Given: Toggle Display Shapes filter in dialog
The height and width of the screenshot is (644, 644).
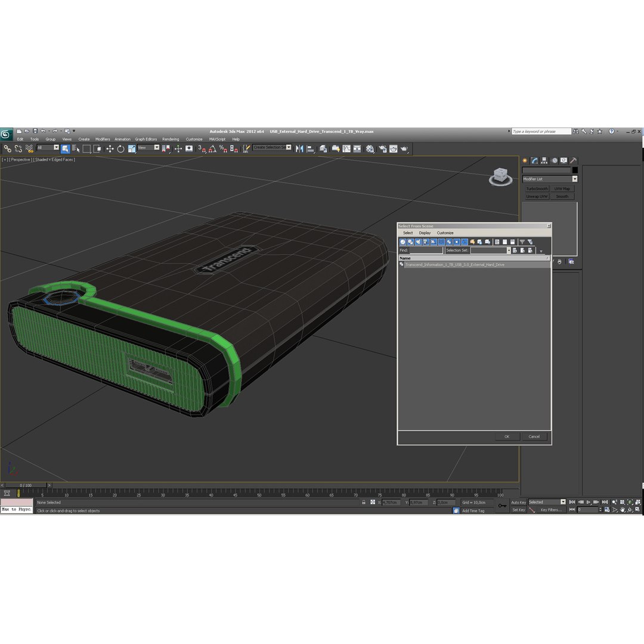Looking at the screenshot, I should tap(410, 242).
